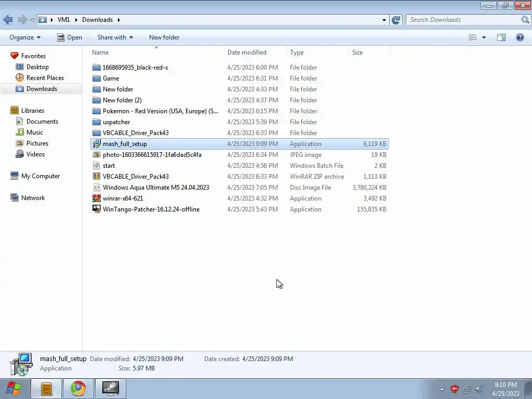Select the uxpatcher folder icon
Image resolution: width=532 pixels, height=399 pixels.
tap(97, 122)
